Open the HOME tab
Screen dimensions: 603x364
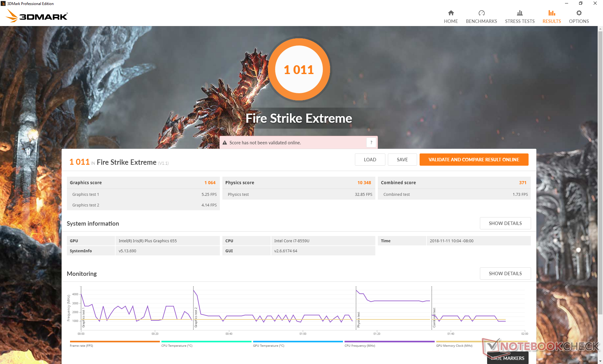pyautogui.click(x=451, y=17)
